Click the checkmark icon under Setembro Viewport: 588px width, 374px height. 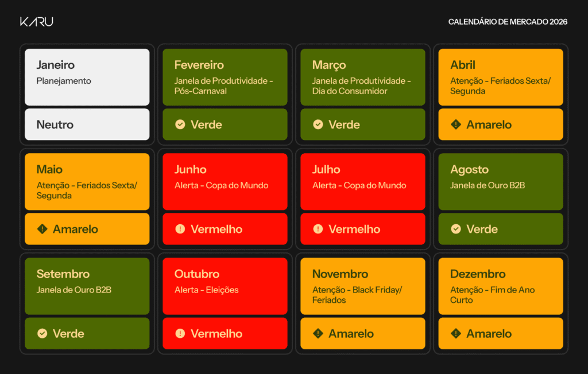[42, 333]
